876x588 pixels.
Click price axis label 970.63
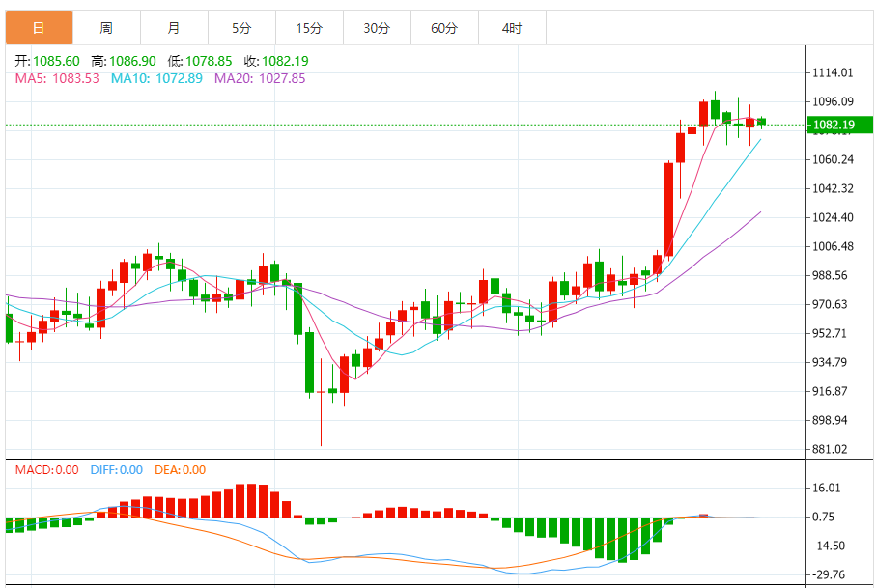click(x=830, y=304)
